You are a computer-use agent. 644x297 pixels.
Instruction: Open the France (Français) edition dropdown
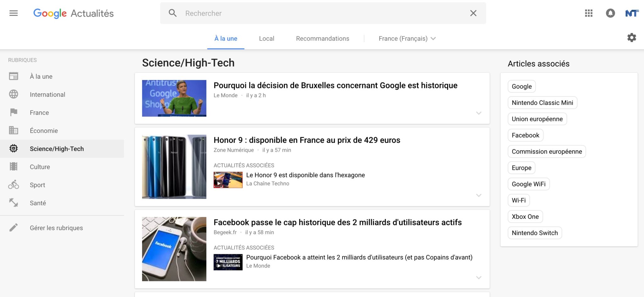click(x=407, y=38)
